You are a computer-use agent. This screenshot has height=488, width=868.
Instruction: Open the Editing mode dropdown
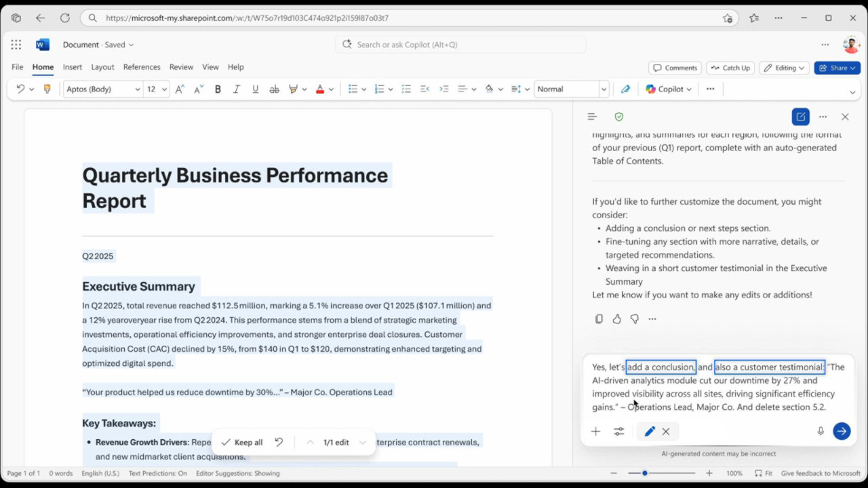(x=785, y=68)
